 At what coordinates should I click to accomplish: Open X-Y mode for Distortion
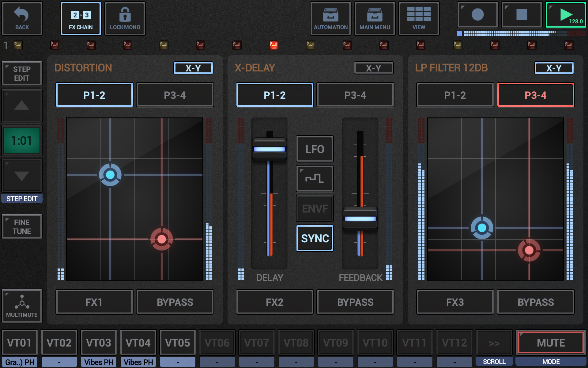[x=193, y=68]
